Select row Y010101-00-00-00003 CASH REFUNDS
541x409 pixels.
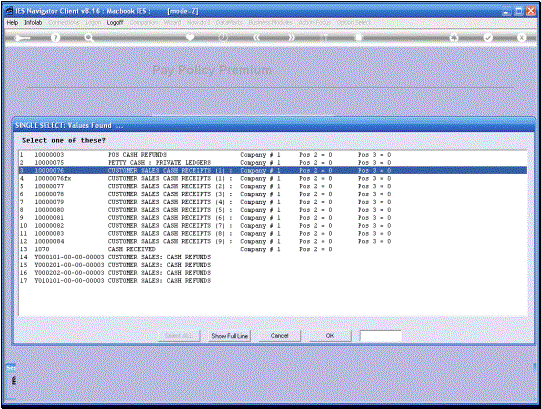273,281
